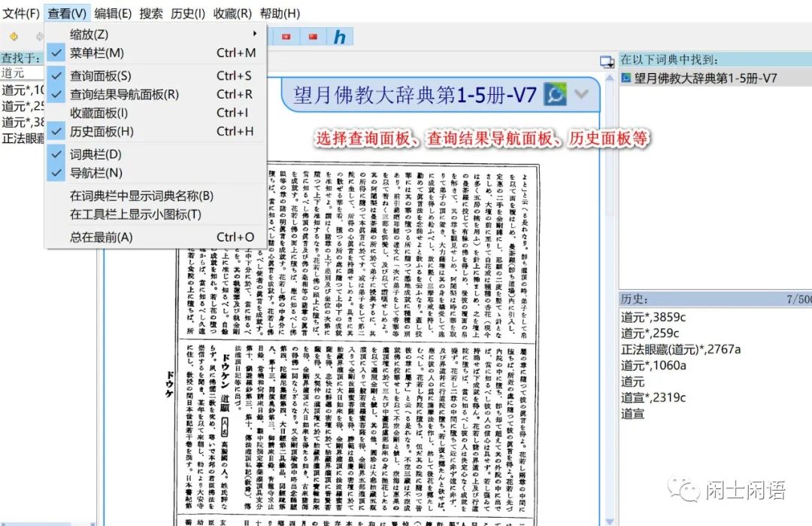Select history entry 正法眼藏(道元)*,2767a
This screenshot has width=812, height=526.
tap(681, 350)
